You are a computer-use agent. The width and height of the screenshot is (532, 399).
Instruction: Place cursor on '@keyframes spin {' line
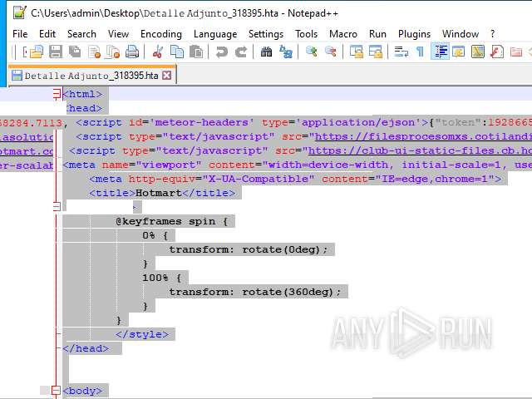172,221
